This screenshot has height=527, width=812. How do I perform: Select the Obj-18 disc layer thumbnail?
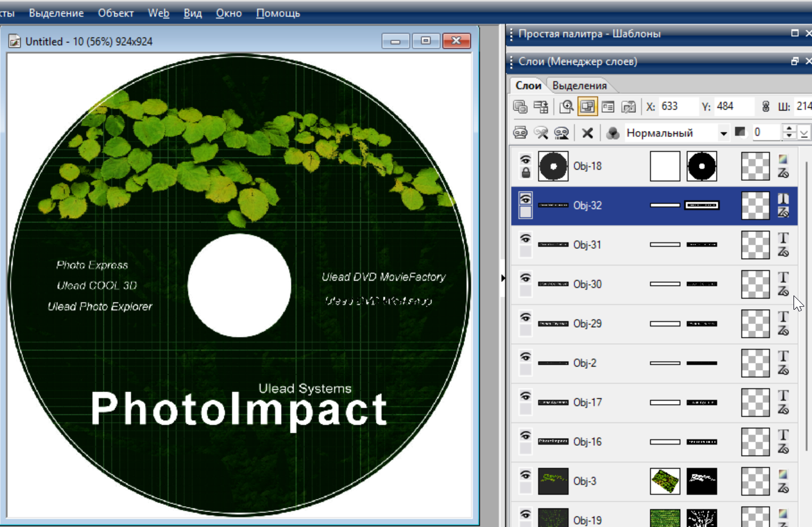coord(553,166)
